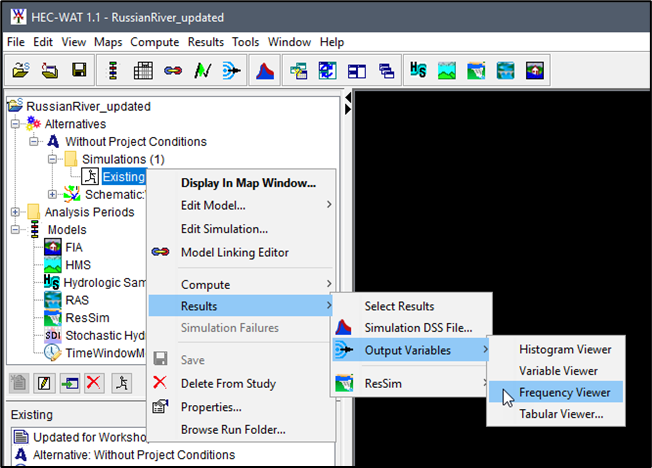The image size is (652, 468).
Task: Click the cascade windows toolbar icon
Action: [386, 71]
